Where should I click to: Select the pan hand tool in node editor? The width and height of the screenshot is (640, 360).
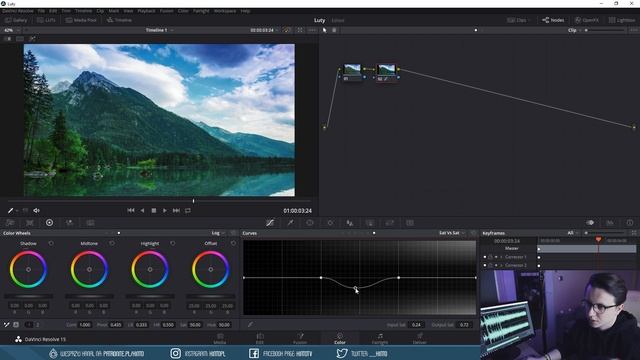point(334,30)
